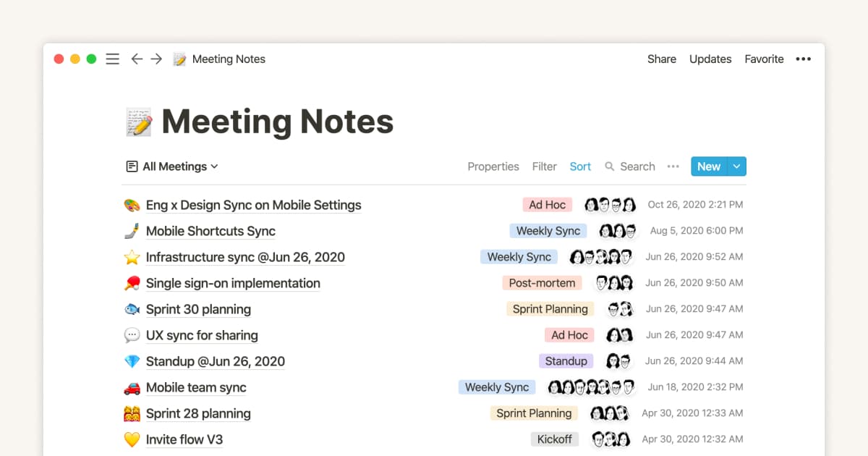Open the art palette icon for Eng x Design Sync

coord(131,205)
